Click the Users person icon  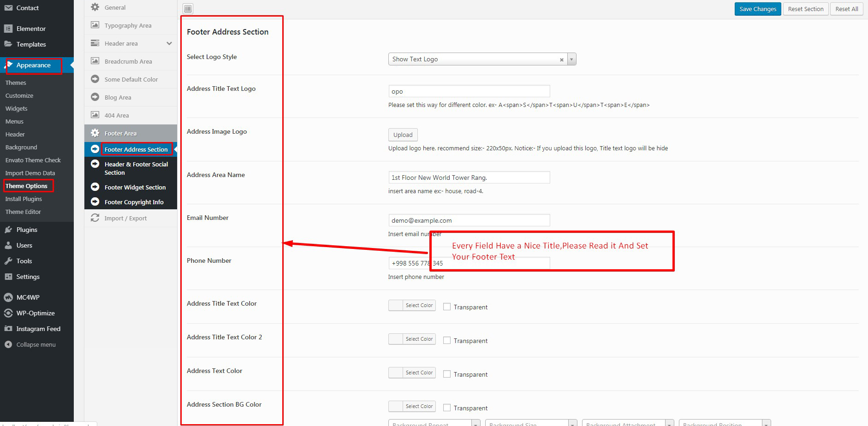(x=8, y=245)
